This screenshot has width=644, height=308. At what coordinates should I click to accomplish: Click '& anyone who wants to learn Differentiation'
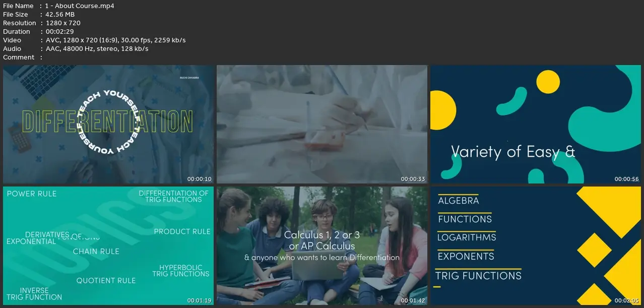pyautogui.click(x=322, y=258)
